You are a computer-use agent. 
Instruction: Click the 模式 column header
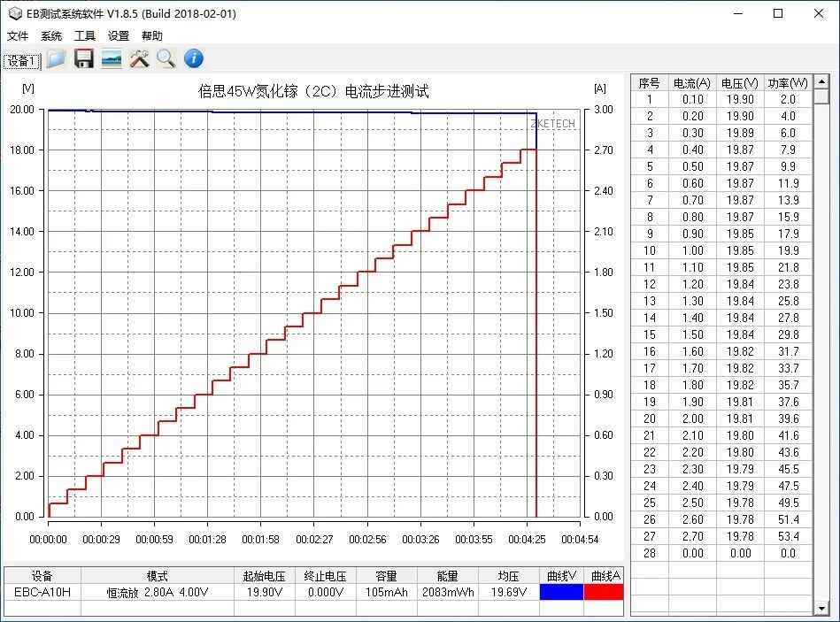(x=158, y=576)
